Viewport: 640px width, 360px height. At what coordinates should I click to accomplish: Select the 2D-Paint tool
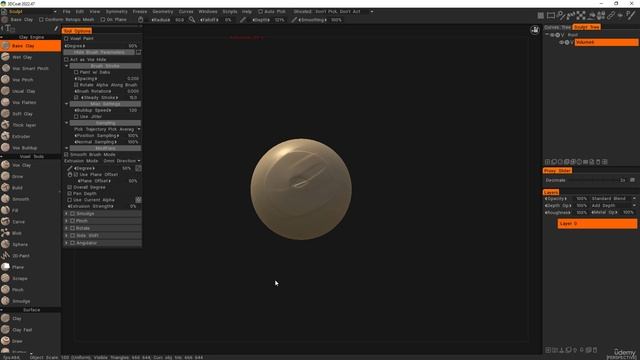pos(31,256)
